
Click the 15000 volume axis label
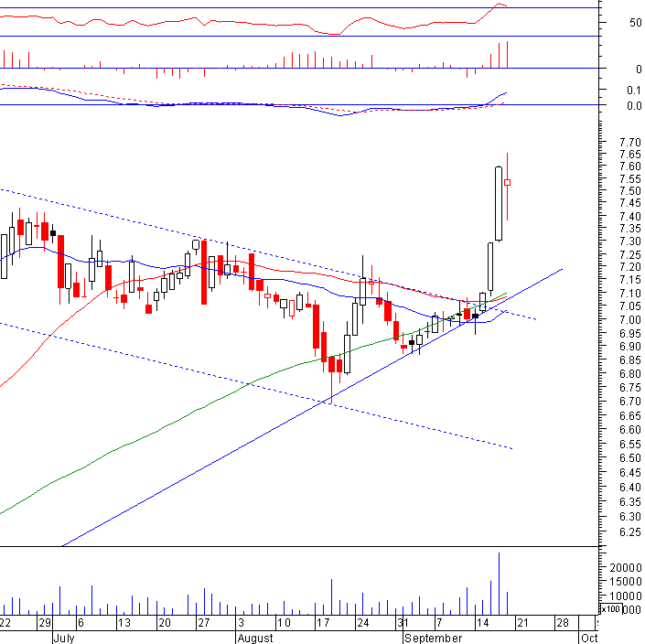pyautogui.click(x=625, y=582)
